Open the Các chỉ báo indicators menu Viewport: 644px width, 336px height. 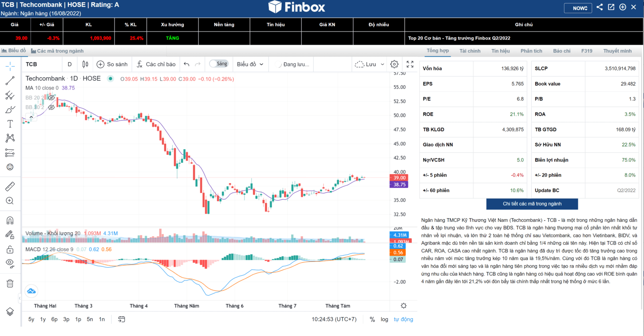(x=156, y=64)
